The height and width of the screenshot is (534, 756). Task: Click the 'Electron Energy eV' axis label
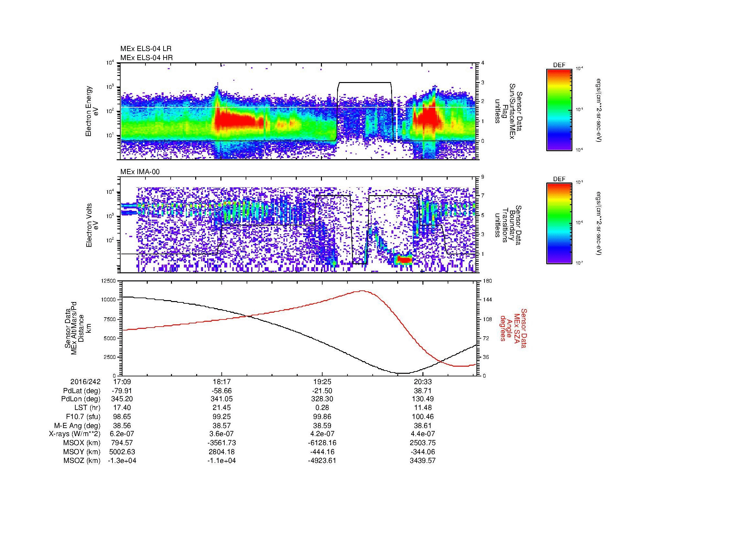tap(92, 111)
